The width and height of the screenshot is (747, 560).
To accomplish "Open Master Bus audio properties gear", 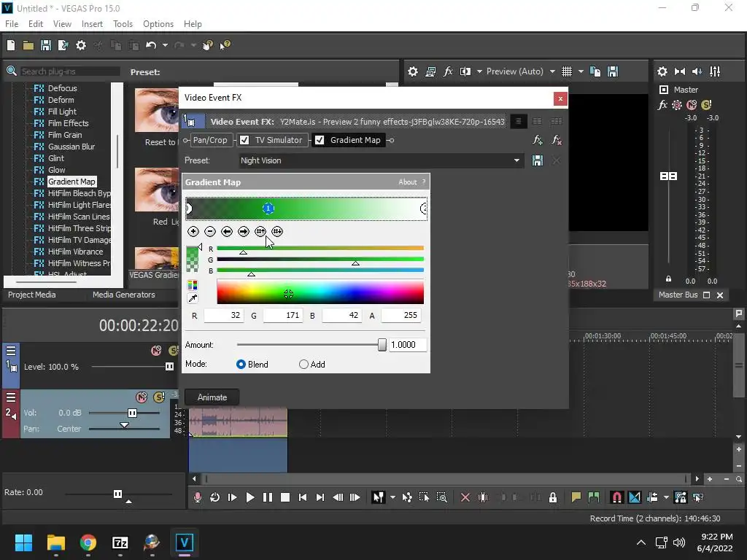I will [662, 72].
